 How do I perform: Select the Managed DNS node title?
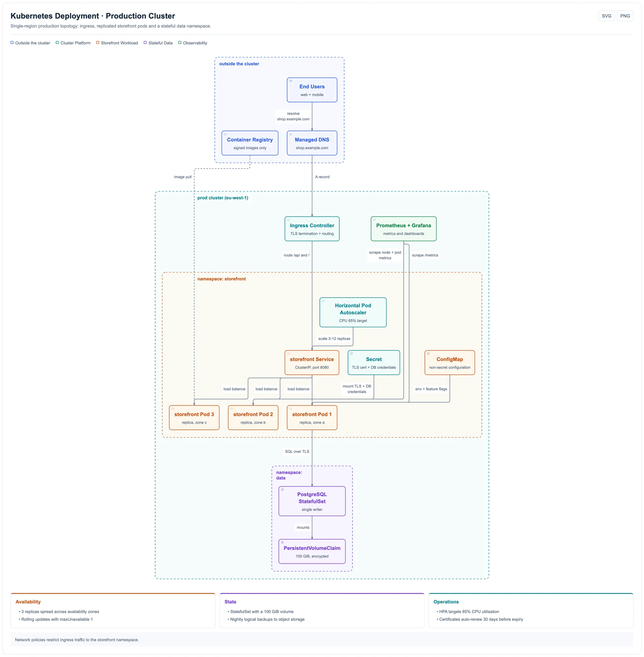[312, 140]
